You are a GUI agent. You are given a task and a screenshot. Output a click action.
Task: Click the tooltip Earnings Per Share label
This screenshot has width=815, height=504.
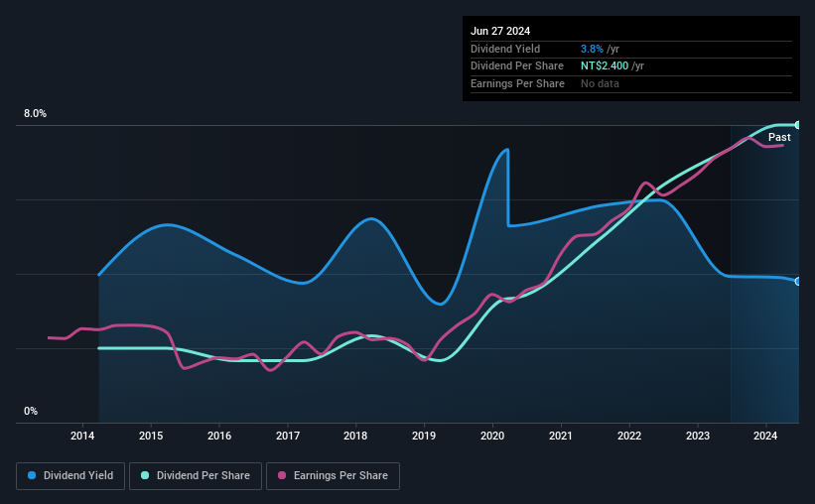[x=517, y=83]
